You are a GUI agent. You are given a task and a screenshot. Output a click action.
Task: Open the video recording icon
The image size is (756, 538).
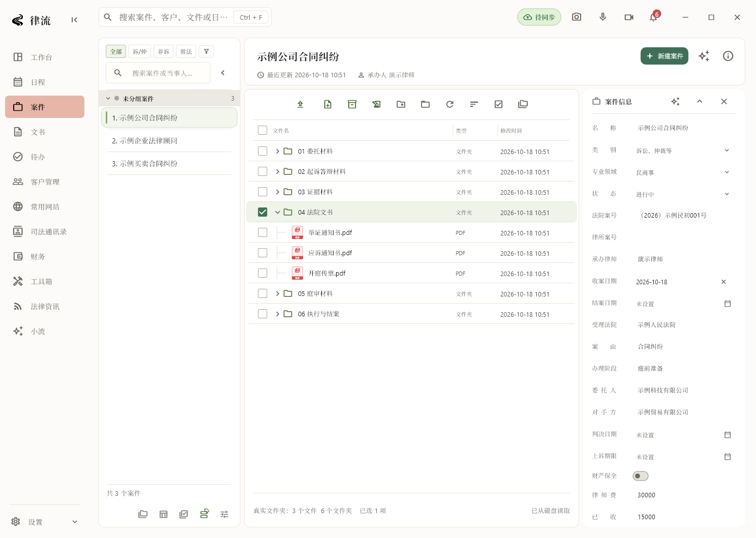coord(629,17)
